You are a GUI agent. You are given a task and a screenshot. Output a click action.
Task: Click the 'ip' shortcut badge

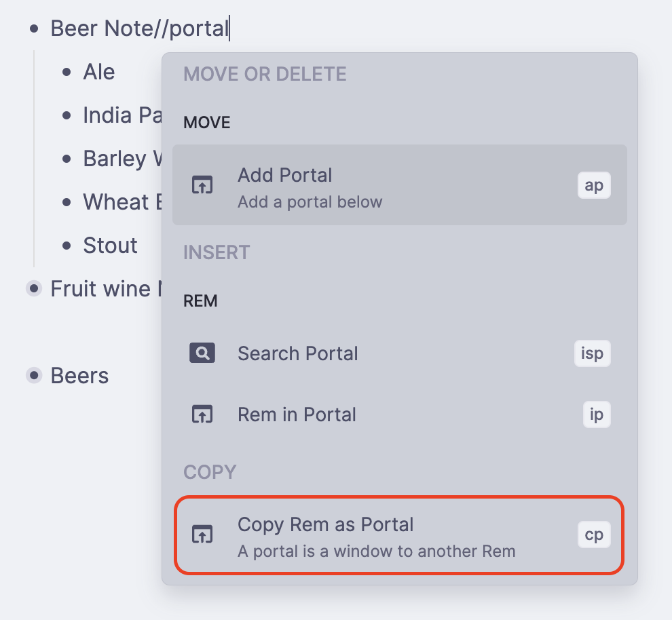[x=597, y=414]
